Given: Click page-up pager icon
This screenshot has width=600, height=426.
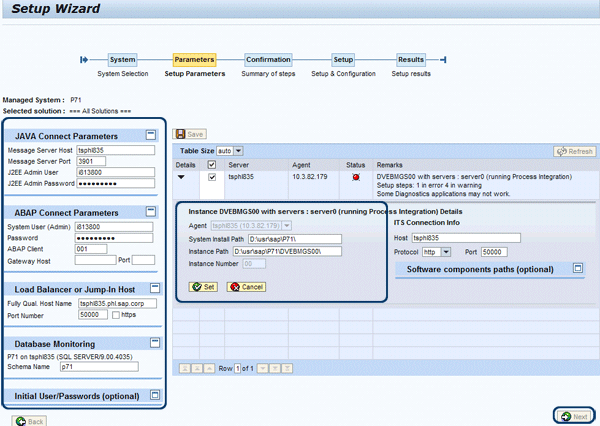Looking at the screenshot, I should click(197, 368).
